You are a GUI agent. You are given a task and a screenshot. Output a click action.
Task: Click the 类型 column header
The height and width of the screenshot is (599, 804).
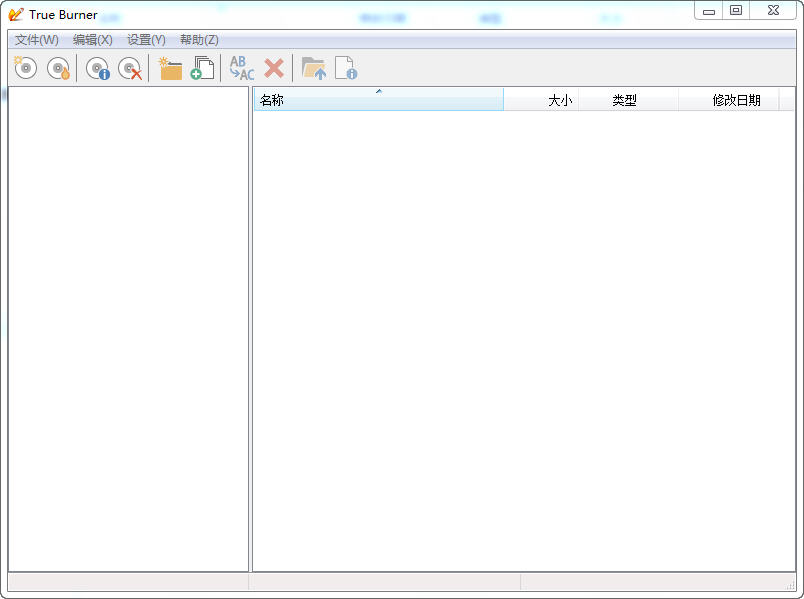pyautogui.click(x=629, y=99)
